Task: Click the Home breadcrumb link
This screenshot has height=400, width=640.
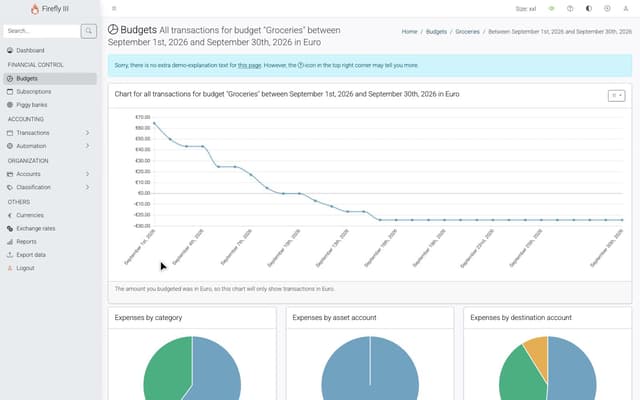Action: [409, 31]
